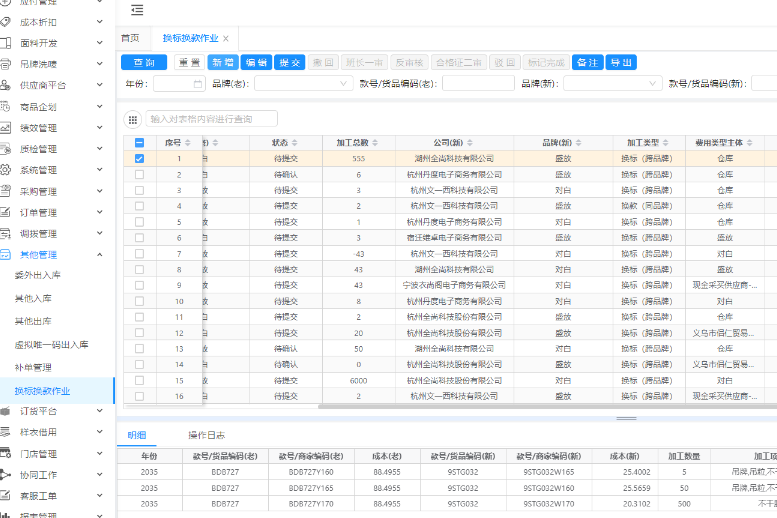The image size is (777, 518).
Task: Click the 订单管理 sidebar icon
Action: [x=6, y=212]
